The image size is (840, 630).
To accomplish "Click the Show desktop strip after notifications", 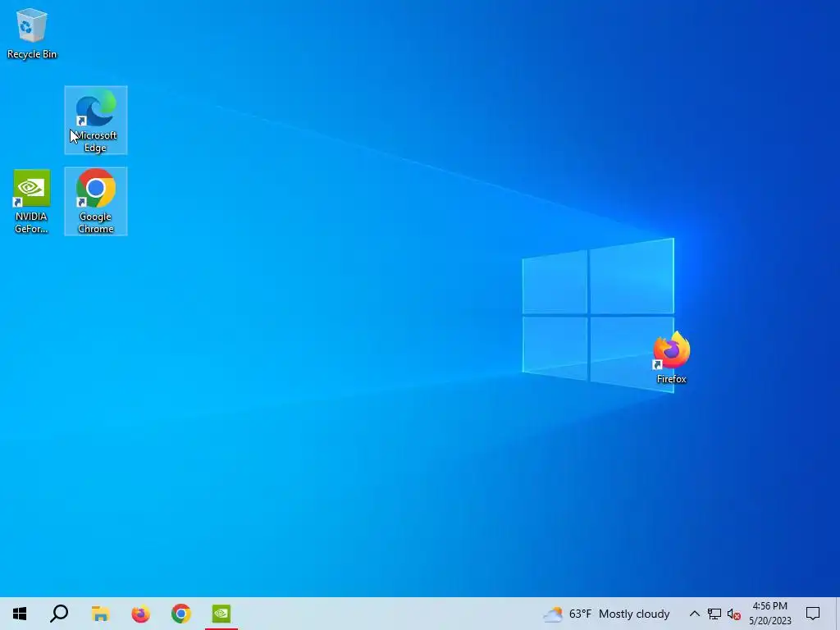I will pyautogui.click(x=837, y=614).
